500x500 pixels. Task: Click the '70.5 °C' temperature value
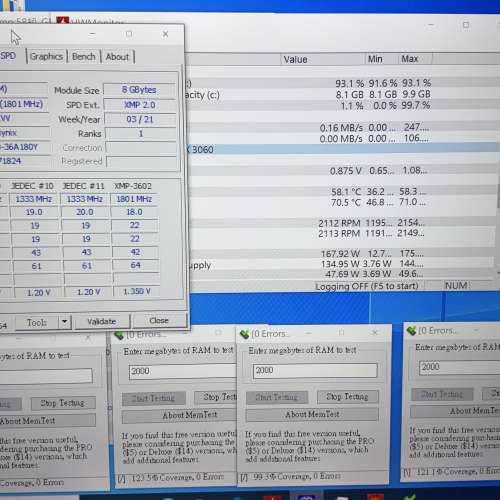point(346,202)
